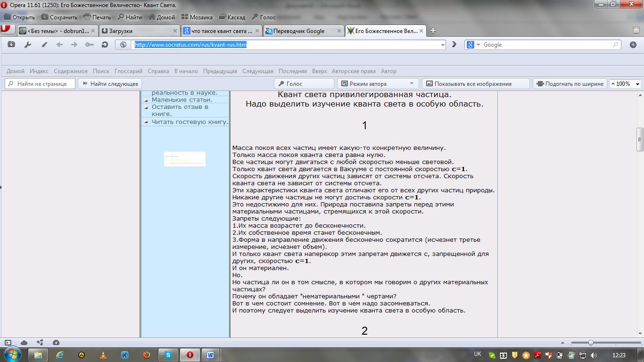Go forward with the right arrow
Image resolution: width=644 pixels, height=362 pixels.
(x=74, y=45)
